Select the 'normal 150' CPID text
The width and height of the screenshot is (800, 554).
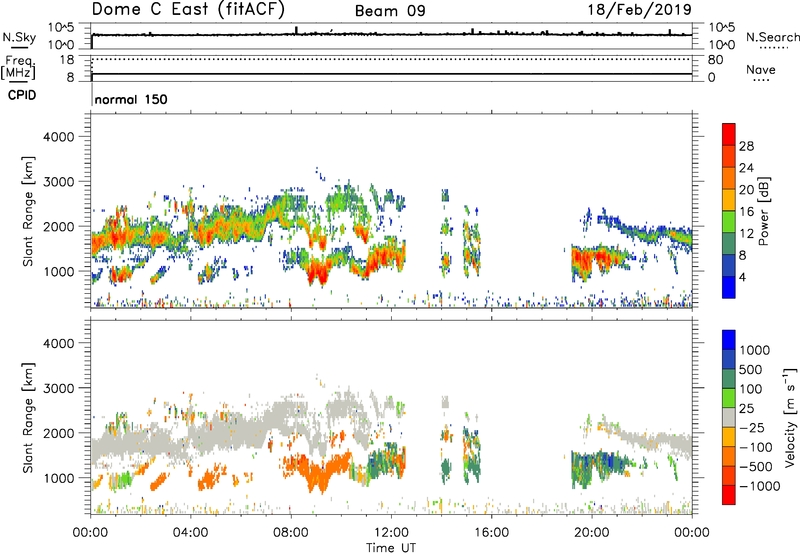tap(131, 99)
